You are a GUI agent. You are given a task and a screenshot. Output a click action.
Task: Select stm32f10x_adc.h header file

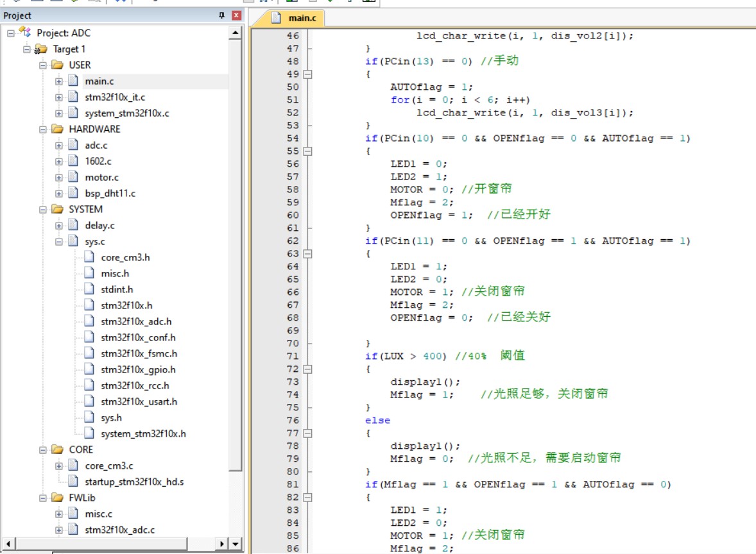[136, 322]
